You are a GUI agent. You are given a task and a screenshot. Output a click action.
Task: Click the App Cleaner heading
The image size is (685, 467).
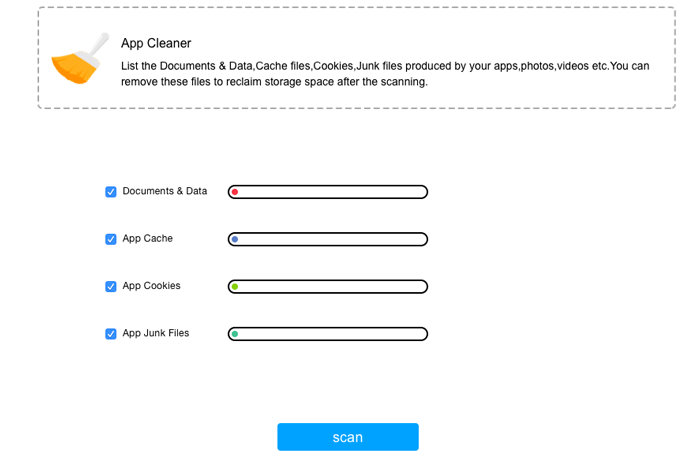click(156, 43)
